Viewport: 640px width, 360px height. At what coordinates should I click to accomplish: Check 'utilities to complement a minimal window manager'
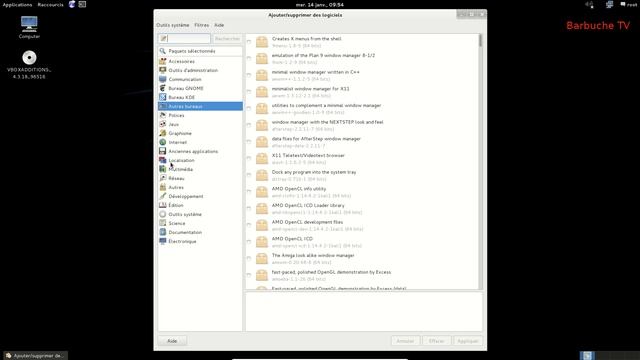coord(249,109)
